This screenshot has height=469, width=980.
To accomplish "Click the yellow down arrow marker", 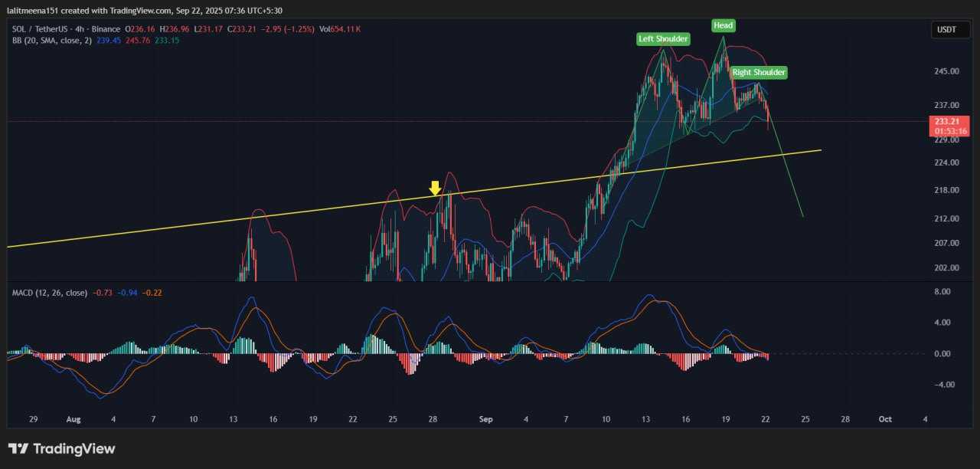I will click(435, 188).
